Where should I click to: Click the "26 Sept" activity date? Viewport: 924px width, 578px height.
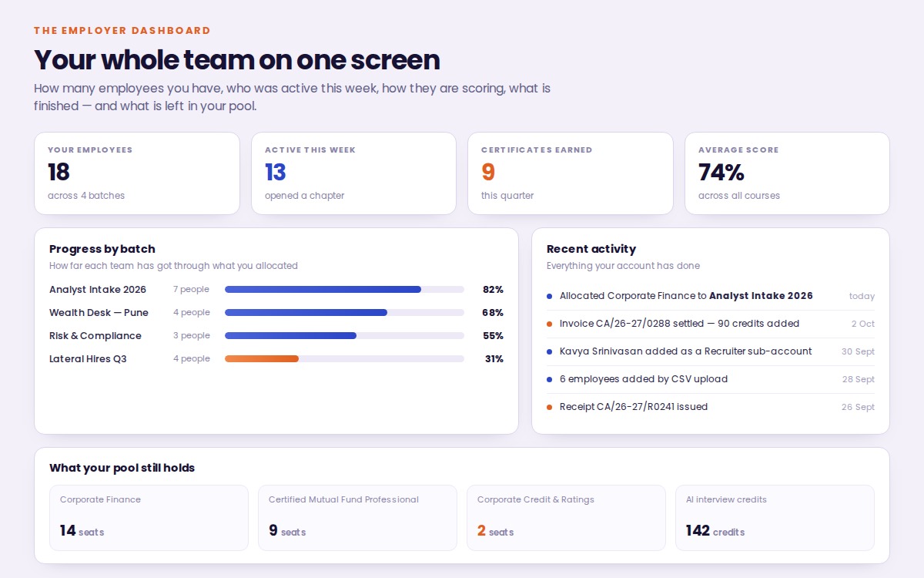(x=858, y=407)
